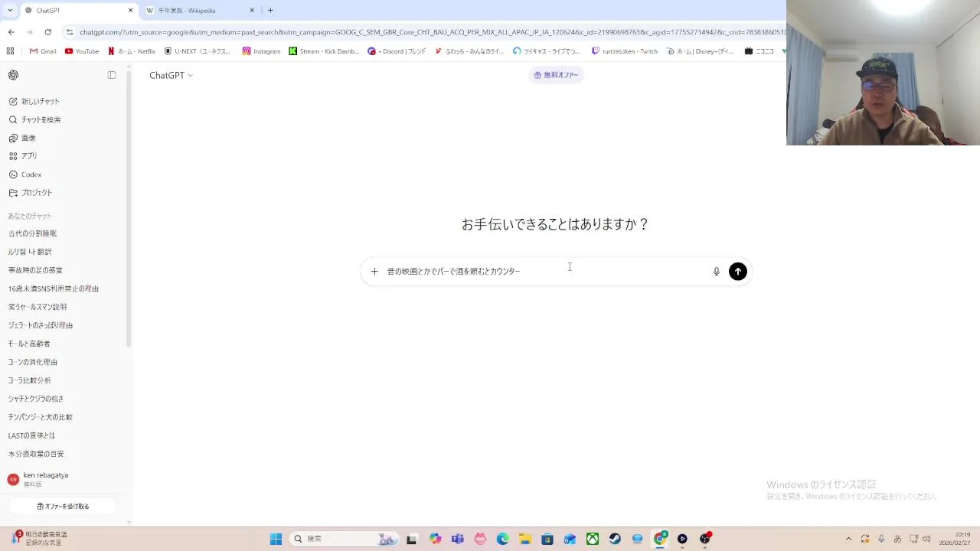Select the ChatGPT browser tab
Screen dimensions: 980x551
(78, 11)
